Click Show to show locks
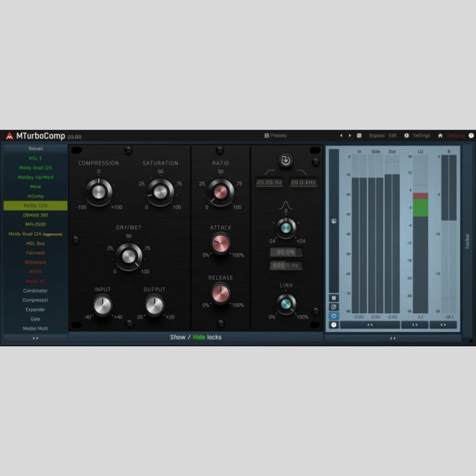The image size is (476, 476). coord(178,337)
